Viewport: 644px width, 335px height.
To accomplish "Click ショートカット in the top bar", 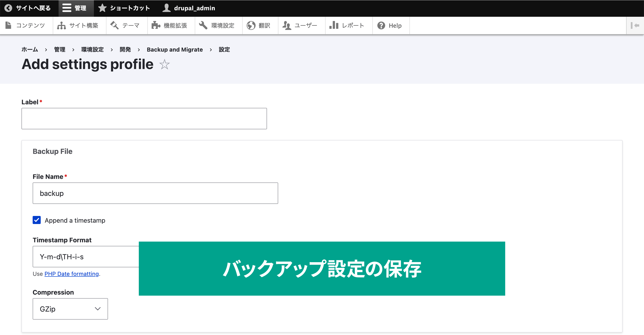I will pyautogui.click(x=130, y=8).
